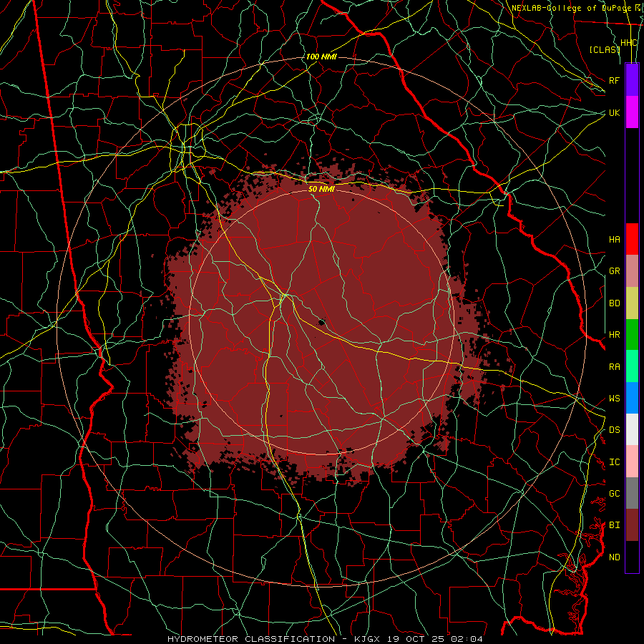Image resolution: width=644 pixels, height=644 pixels.
Task: Click the small black hole in radar echo
Action: click(321, 321)
